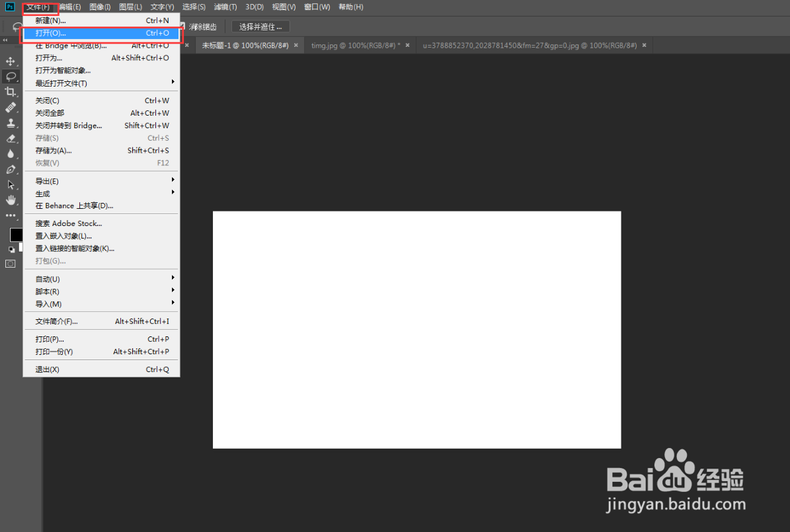Choose 文件简介(F)... menu entry
Viewport: 790px width, 532px height.
click(x=101, y=321)
